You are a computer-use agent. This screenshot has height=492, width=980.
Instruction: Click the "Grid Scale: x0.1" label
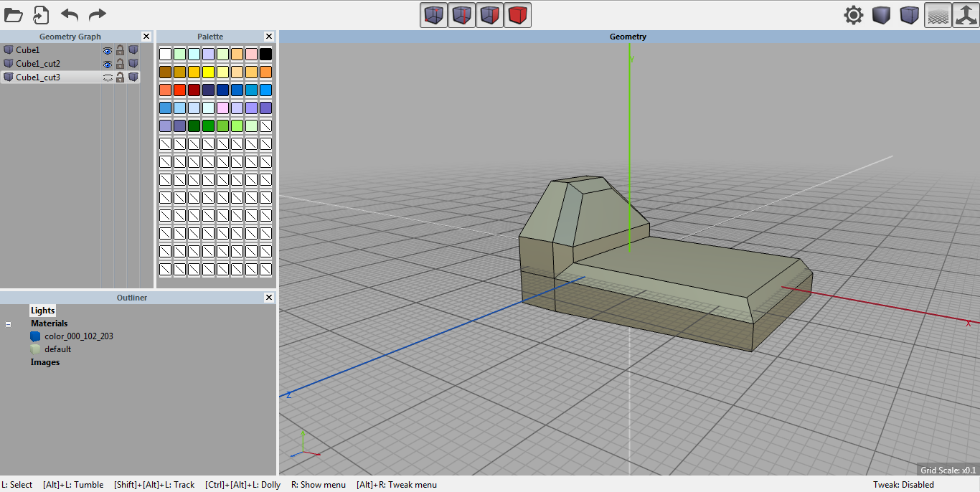click(948, 470)
